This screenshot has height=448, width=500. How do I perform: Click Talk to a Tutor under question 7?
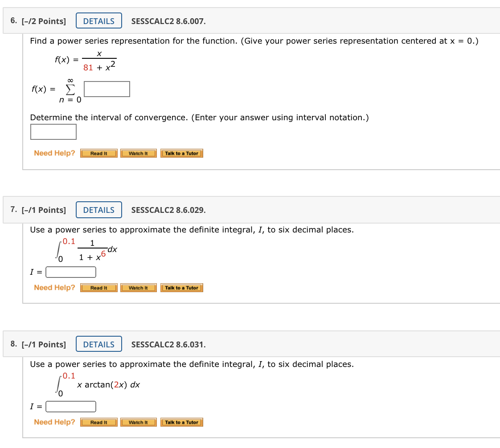pos(182,288)
